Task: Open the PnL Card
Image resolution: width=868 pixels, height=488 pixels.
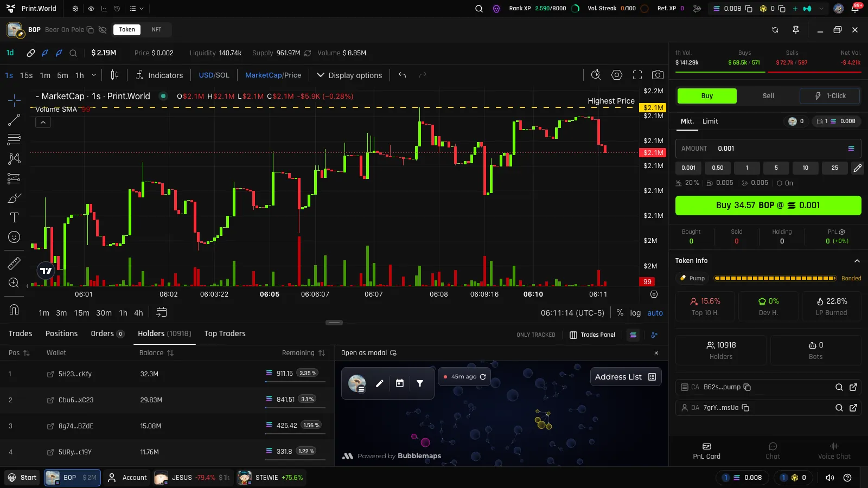Action: pos(706,451)
